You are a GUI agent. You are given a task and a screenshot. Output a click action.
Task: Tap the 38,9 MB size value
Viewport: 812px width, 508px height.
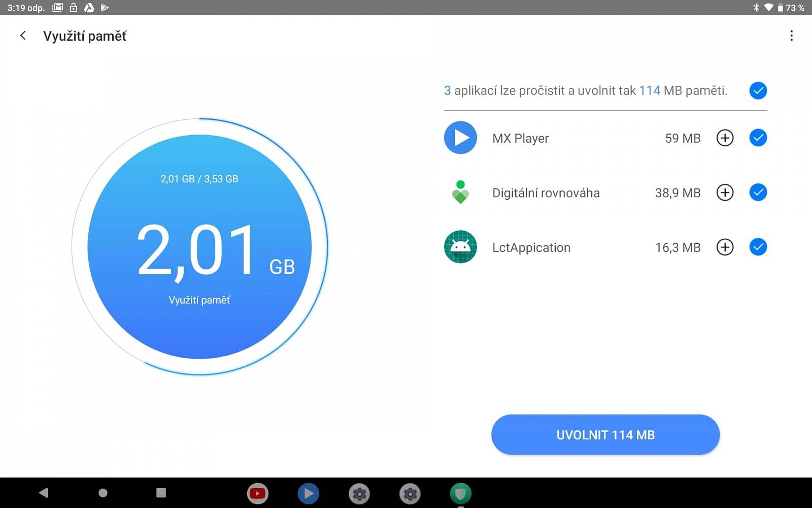678,193
